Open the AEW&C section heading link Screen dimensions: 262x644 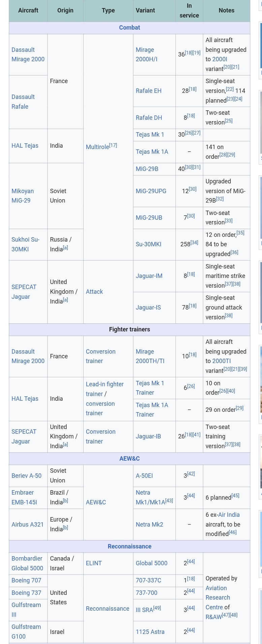130,459
